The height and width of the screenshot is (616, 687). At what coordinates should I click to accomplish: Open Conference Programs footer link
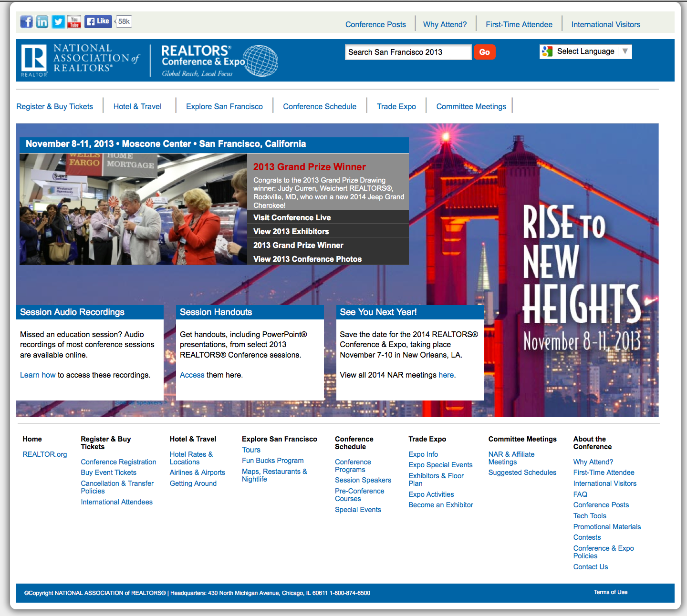point(353,466)
